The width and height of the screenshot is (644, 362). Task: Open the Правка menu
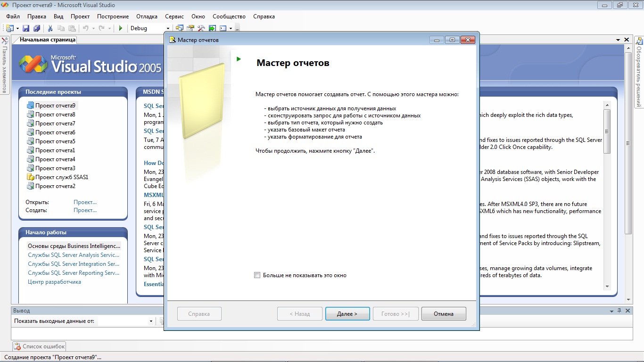37,16
